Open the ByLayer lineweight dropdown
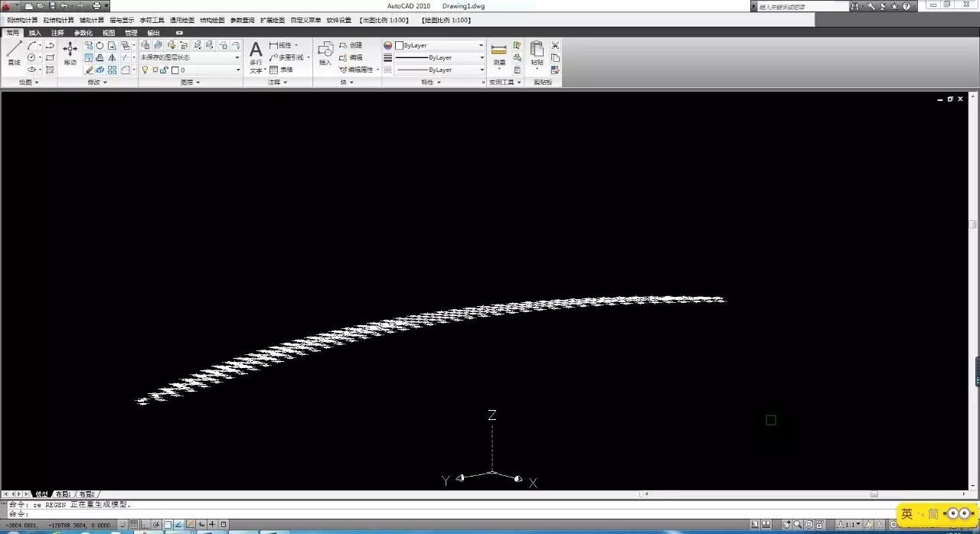980x534 pixels. (x=439, y=57)
